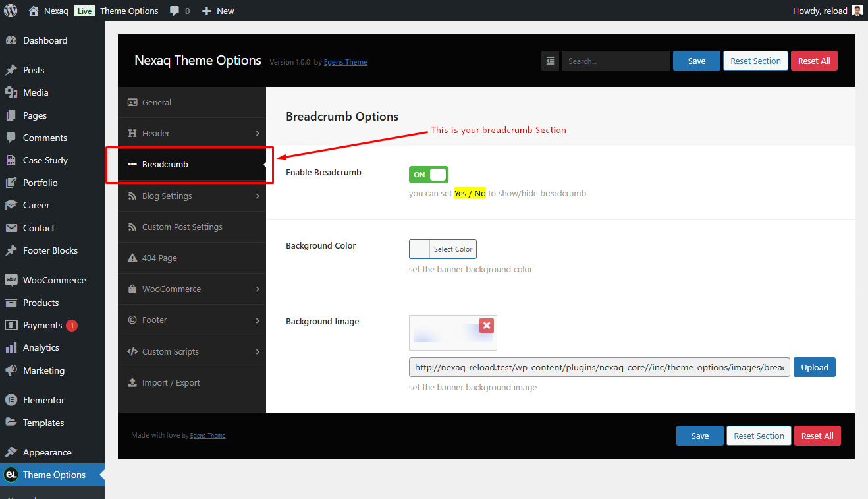Image resolution: width=868 pixels, height=499 pixels.
Task: Click the Contact envelope icon
Action: pos(11,228)
